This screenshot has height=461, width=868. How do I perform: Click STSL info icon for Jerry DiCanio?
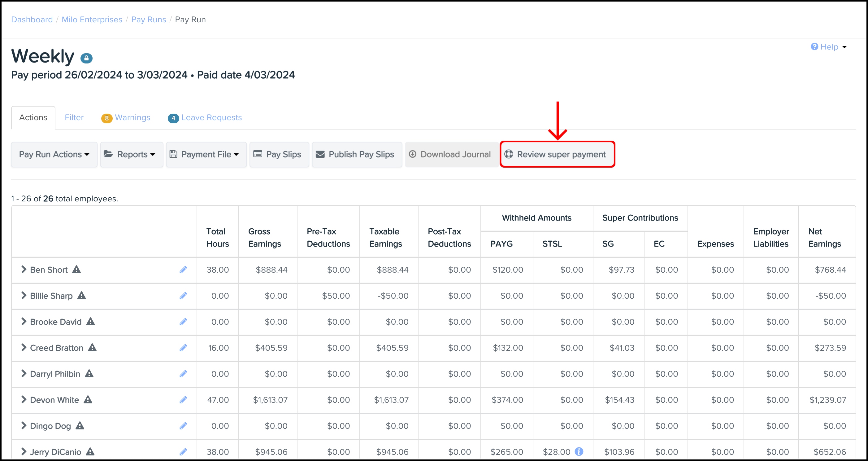pyautogui.click(x=579, y=452)
